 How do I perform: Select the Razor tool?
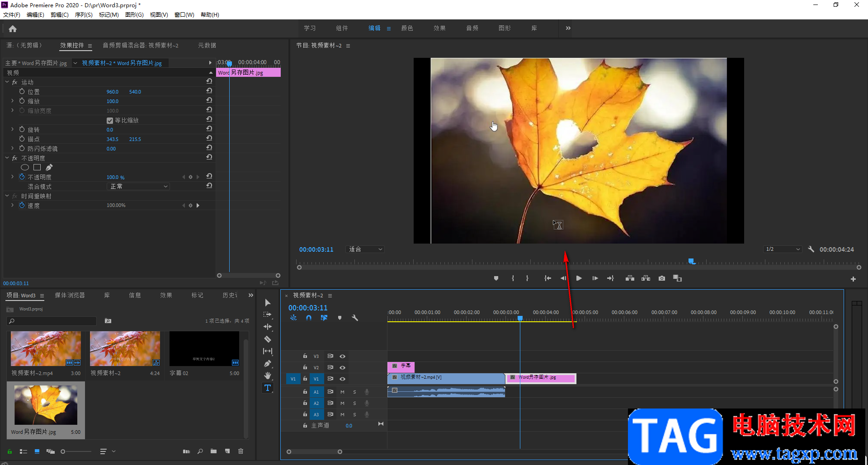coord(268,339)
